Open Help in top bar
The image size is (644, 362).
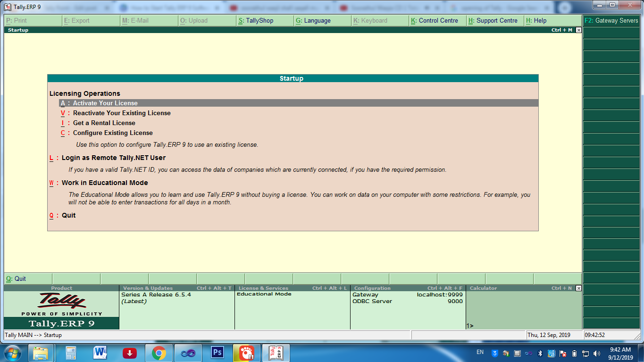click(x=553, y=21)
